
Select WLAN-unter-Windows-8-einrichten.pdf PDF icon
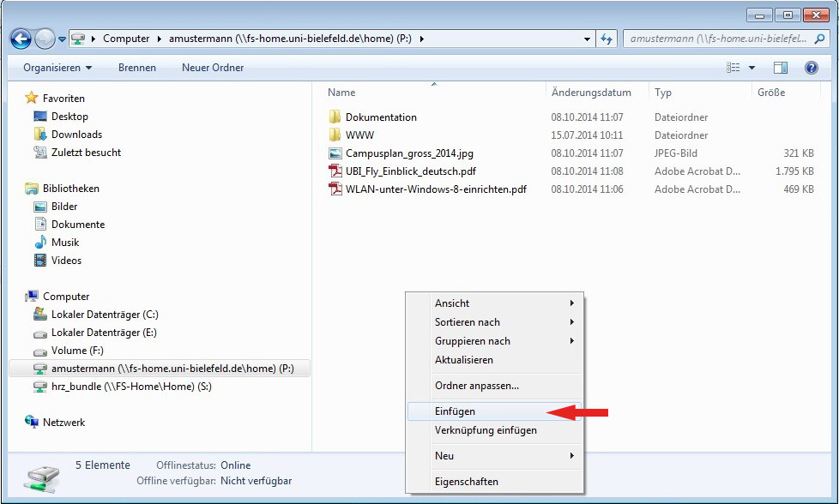click(x=335, y=189)
